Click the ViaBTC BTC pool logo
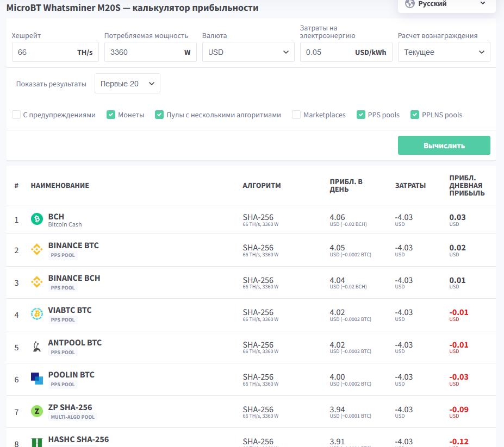The height and width of the screenshot is (447, 504). tap(36, 314)
